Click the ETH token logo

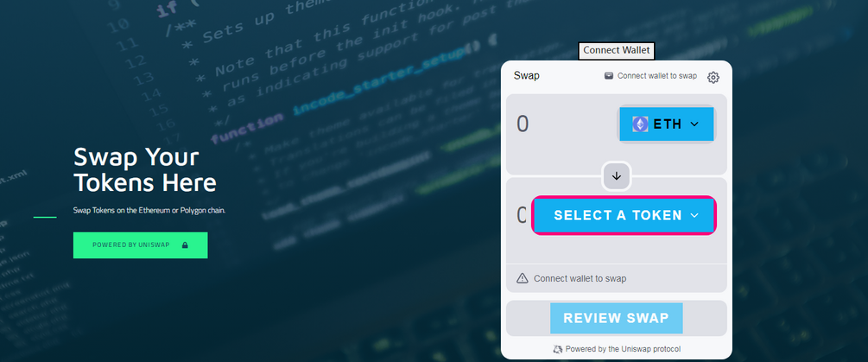640,124
